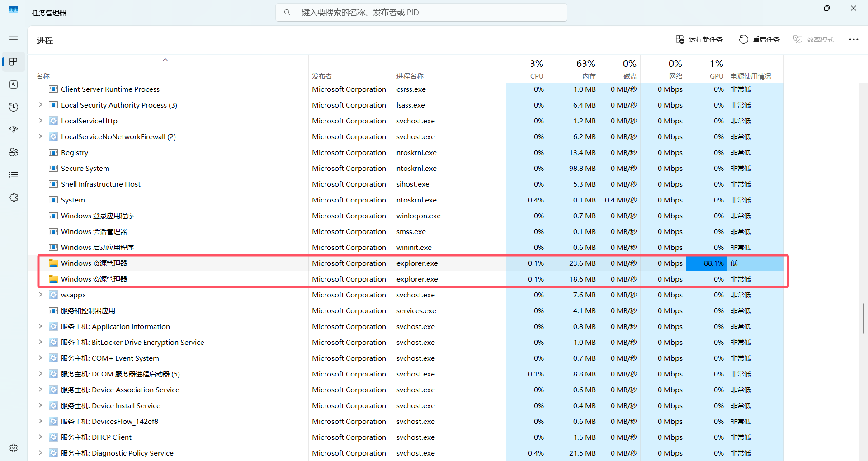Open the Services puzzle sidebar icon
The height and width of the screenshot is (461, 868).
14,198
